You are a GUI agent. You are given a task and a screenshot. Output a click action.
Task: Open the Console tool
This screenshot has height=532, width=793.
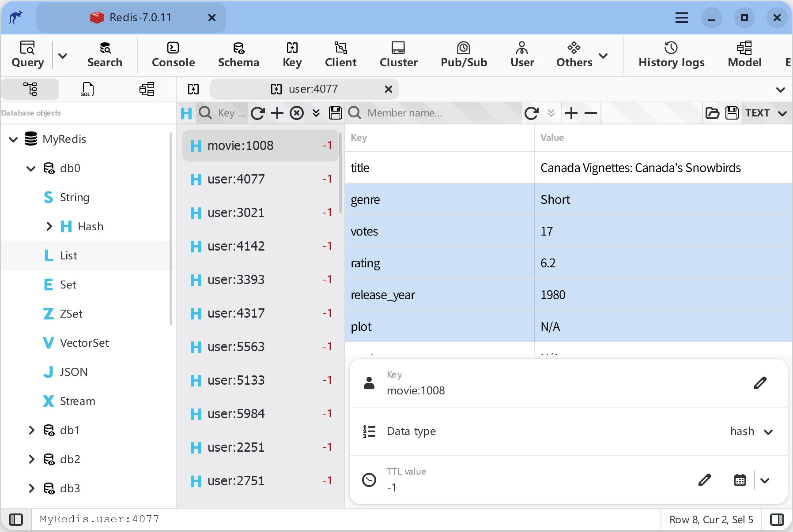pyautogui.click(x=173, y=55)
